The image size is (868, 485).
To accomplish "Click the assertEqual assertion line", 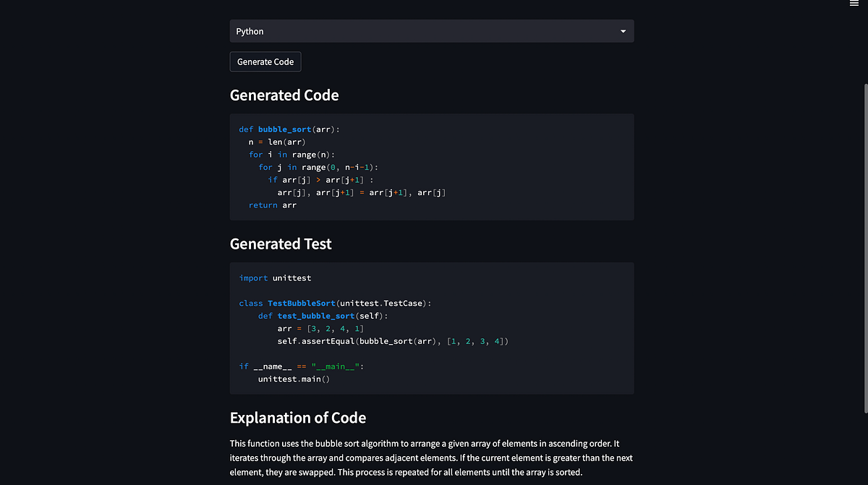I will [392, 340].
